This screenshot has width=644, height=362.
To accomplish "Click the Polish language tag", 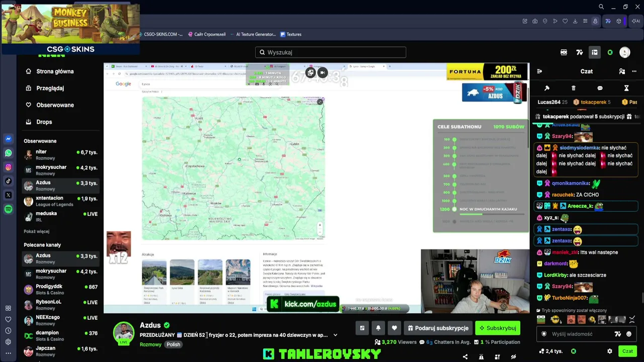I will 174,344.
